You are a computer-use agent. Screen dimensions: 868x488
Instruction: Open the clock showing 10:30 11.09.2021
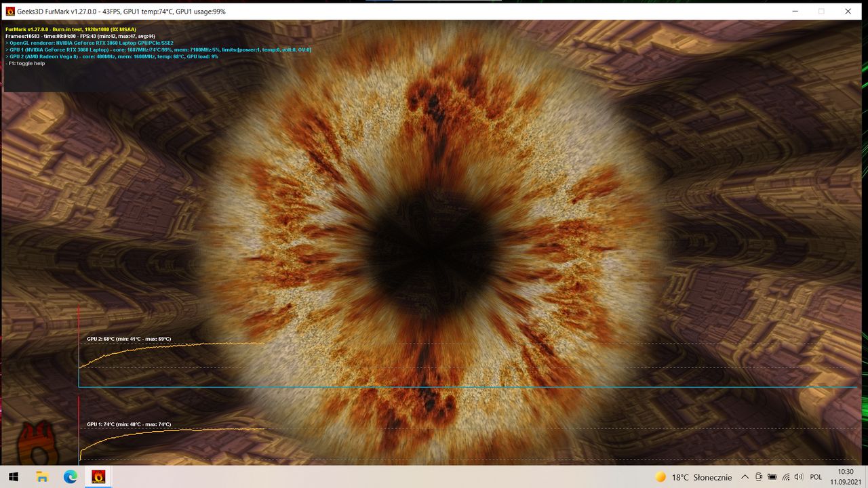[x=845, y=476]
